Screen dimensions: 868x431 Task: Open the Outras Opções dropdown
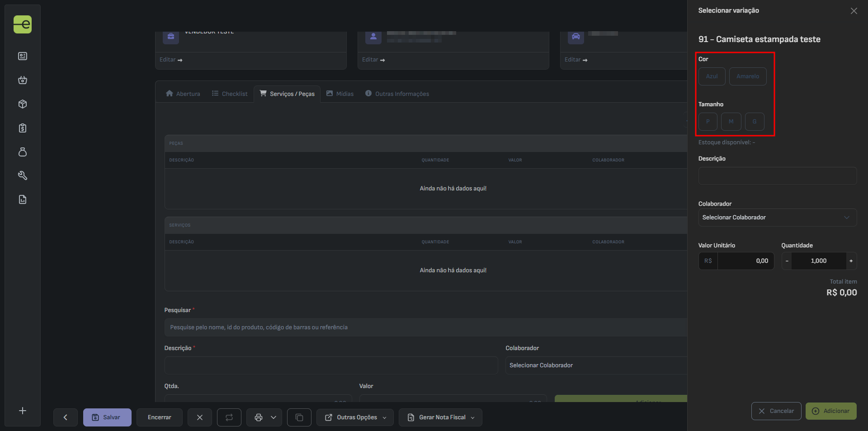coord(355,417)
